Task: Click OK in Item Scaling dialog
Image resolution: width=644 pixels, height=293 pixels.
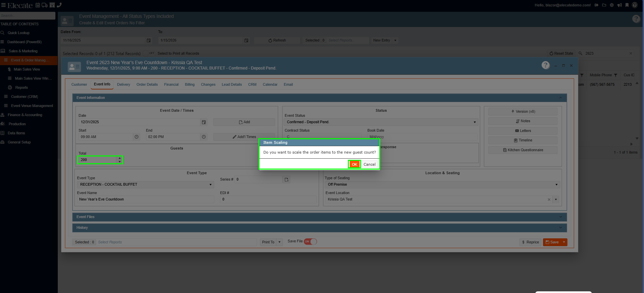Action: [354, 164]
